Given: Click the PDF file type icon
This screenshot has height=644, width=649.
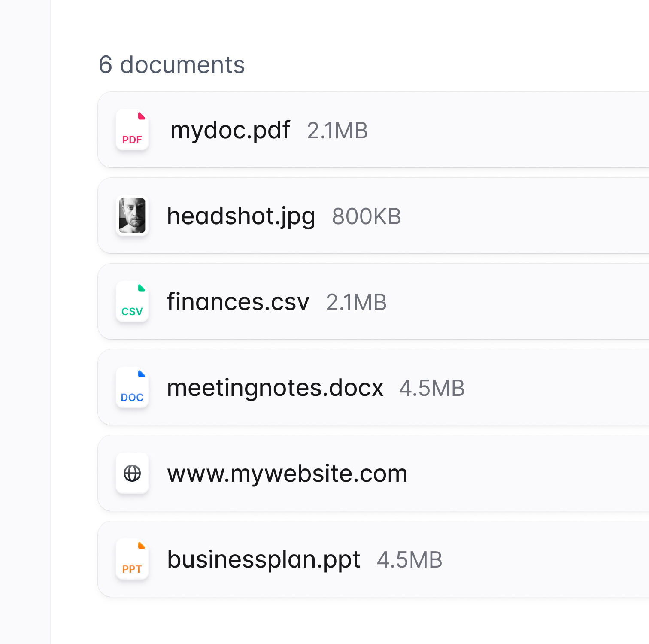Looking at the screenshot, I should tap(132, 130).
